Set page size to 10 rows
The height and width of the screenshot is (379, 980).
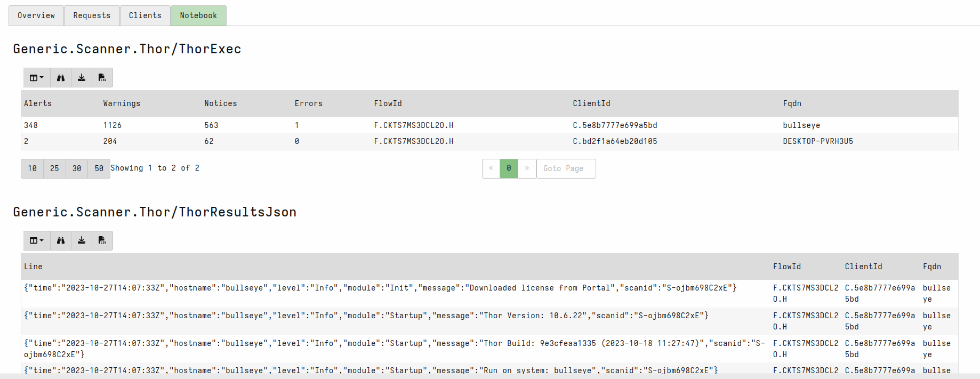tap(33, 168)
